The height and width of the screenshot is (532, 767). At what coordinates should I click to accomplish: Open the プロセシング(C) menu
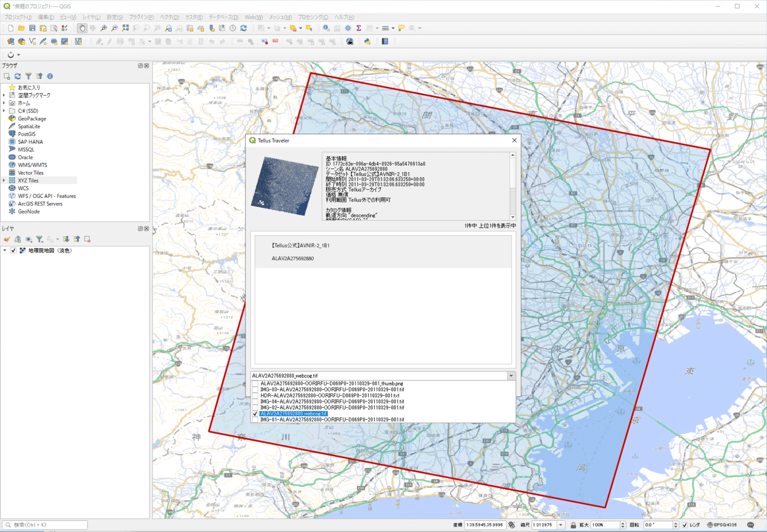(313, 17)
